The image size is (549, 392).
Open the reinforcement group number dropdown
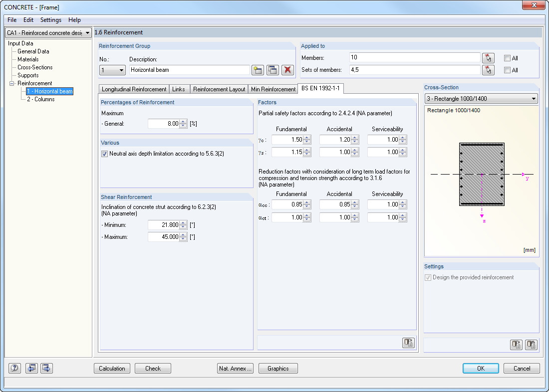[120, 70]
